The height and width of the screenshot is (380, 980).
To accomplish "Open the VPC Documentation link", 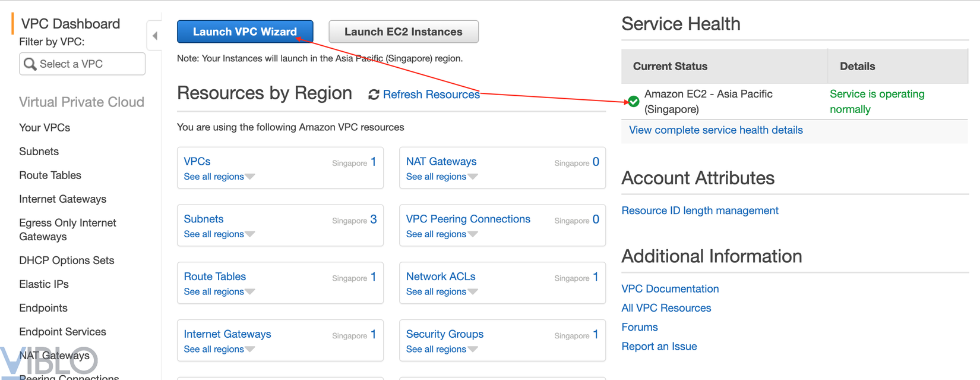I will (x=670, y=289).
